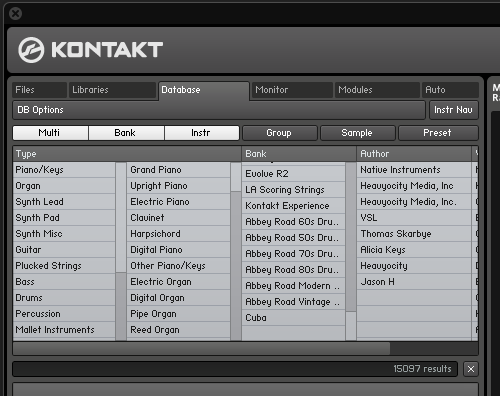The image size is (500, 396).
Task: Select the Database tab
Action: click(x=204, y=90)
